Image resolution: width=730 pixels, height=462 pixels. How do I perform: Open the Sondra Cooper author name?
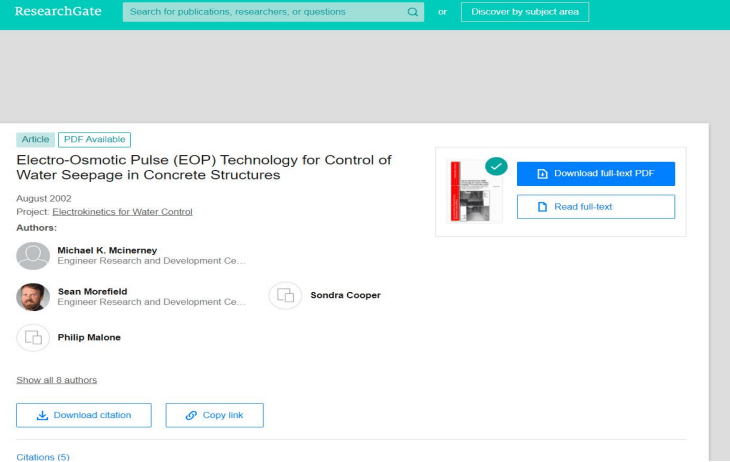[x=345, y=295]
